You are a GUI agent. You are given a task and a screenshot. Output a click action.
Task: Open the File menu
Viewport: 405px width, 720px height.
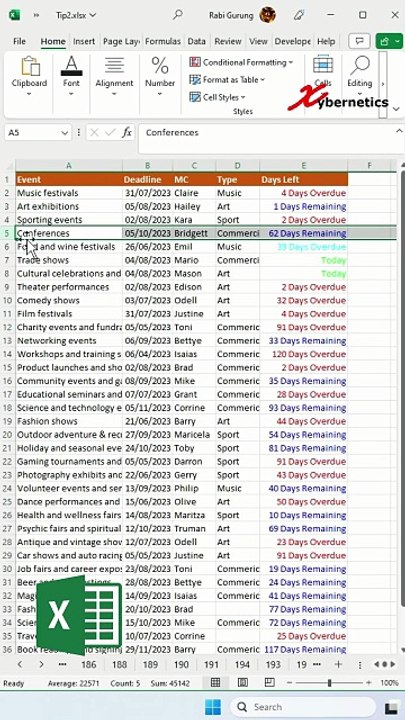click(x=19, y=41)
